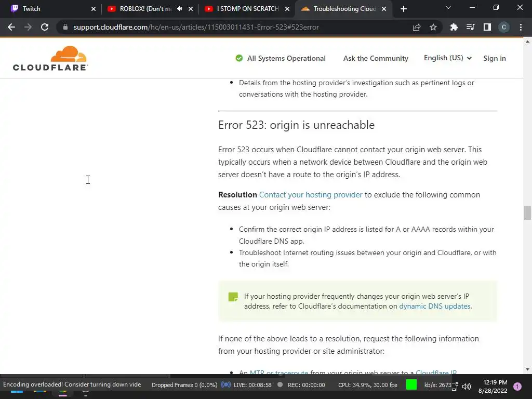The height and width of the screenshot is (399, 532).
Task: Go back to the previous page
Action: coord(11,27)
